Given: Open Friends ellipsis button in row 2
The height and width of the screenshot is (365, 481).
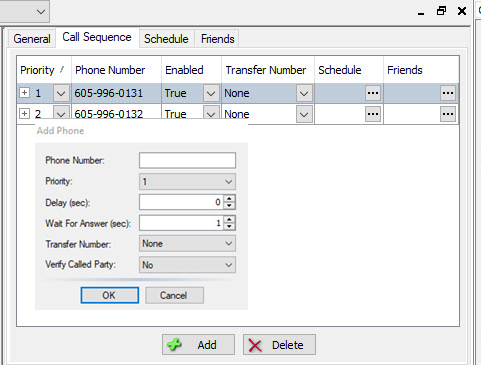Looking at the screenshot, I should 448,114.
